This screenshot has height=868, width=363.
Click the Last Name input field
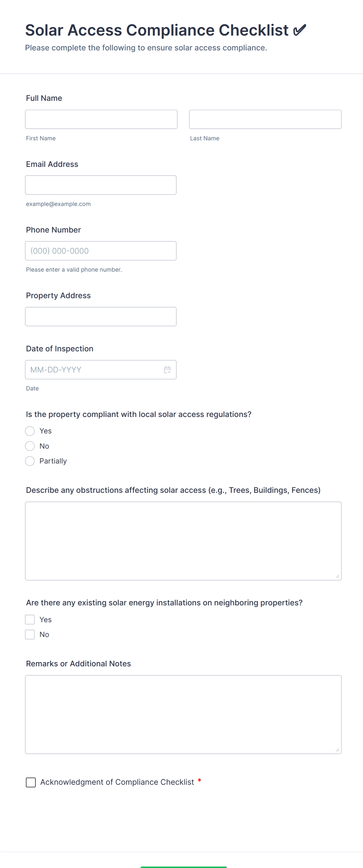click(265, 119)
